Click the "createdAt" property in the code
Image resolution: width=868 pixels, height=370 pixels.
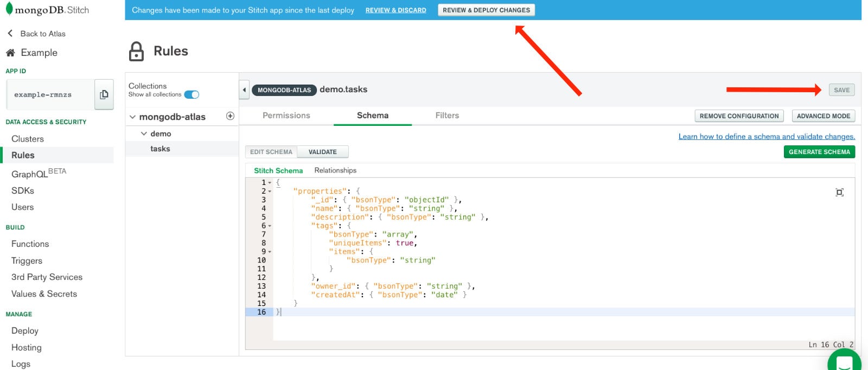(335, 295)
